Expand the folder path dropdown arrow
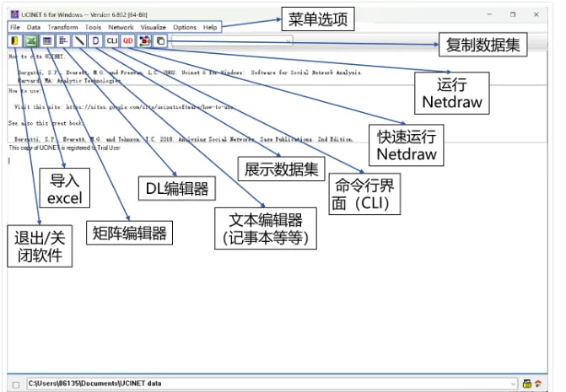Screen dimensions: 566x392 (x=513, y=384)
